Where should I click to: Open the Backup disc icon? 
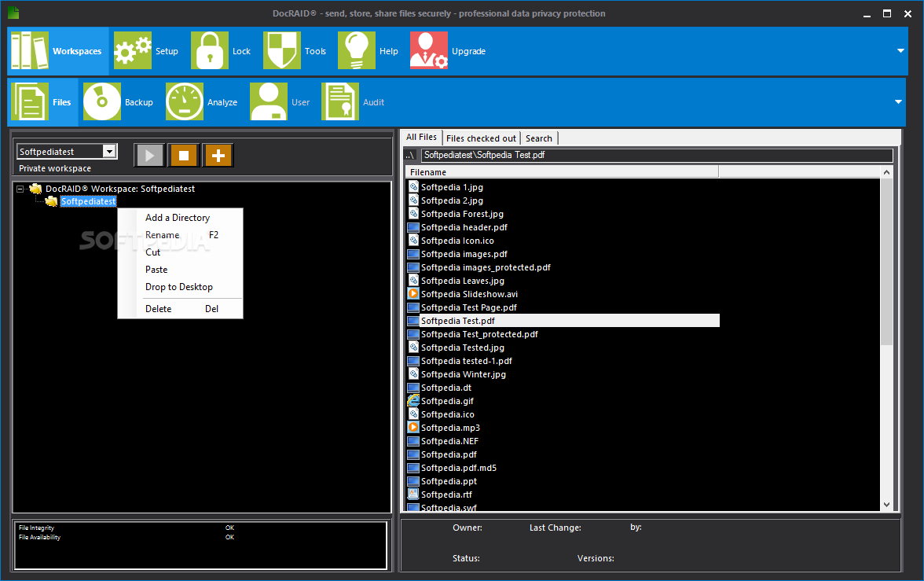point(102,101)
